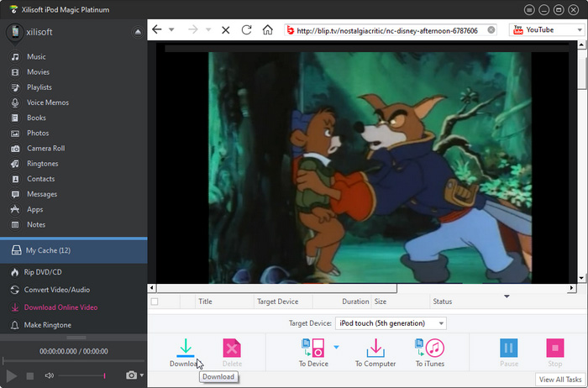Click the To Computer transfer icon
The height and width of the screenshot is (388, 588).
(x=375, y=348)
